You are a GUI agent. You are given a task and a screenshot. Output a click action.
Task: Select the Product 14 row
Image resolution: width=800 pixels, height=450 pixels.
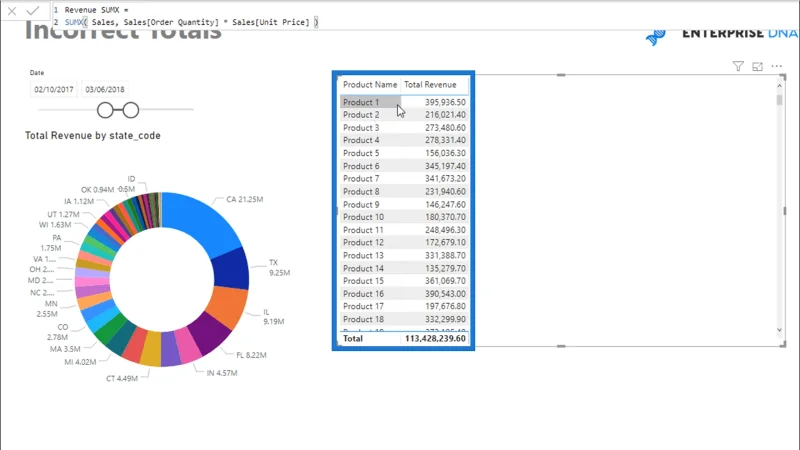tap(404, 268)
